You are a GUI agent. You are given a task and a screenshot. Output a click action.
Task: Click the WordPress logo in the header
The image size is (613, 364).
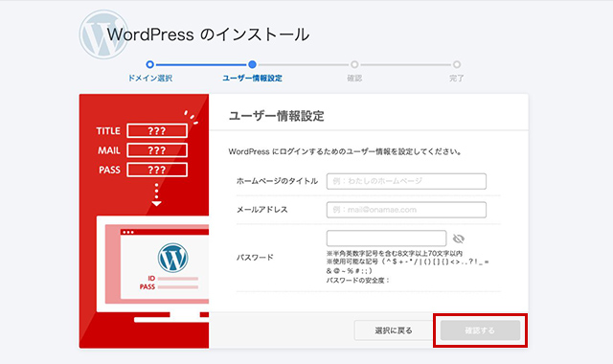[x=104, y=34]
